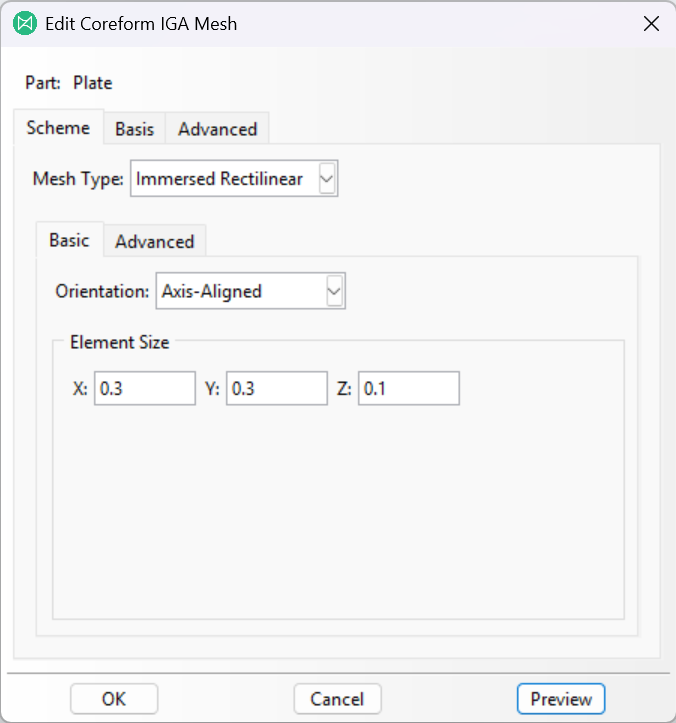The height and width of the screenshot is (723, 676).
Task: Switch to the Basis tab
Action: [x=135, y=129]
